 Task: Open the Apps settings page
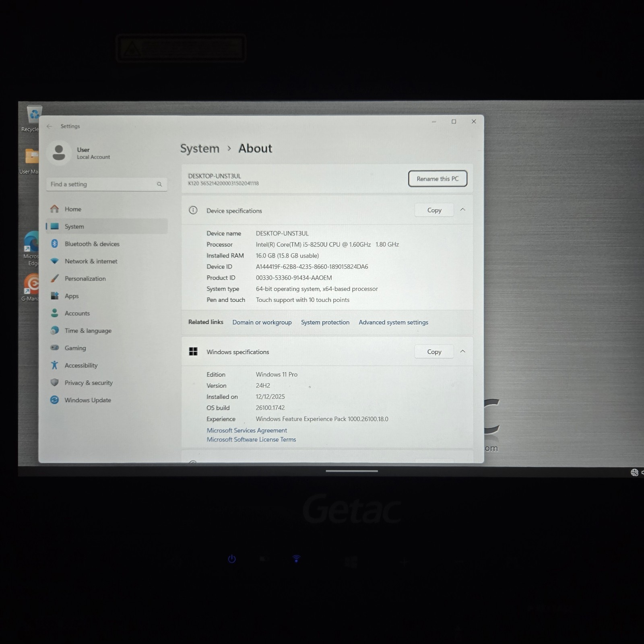tap(107, 296)
